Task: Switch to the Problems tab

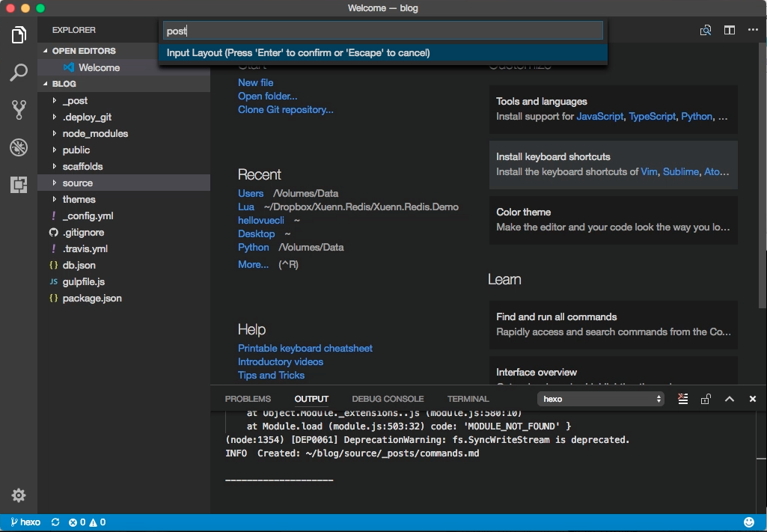Action: point(248,399)
